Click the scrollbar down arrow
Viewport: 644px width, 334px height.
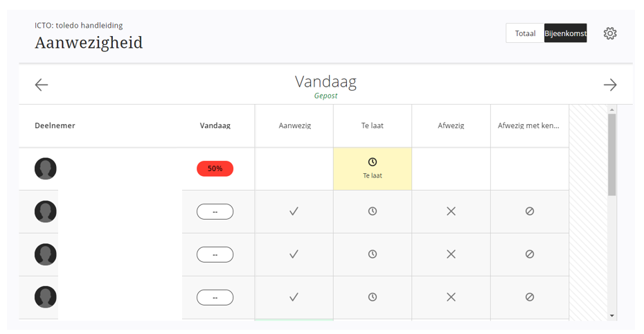612,315
